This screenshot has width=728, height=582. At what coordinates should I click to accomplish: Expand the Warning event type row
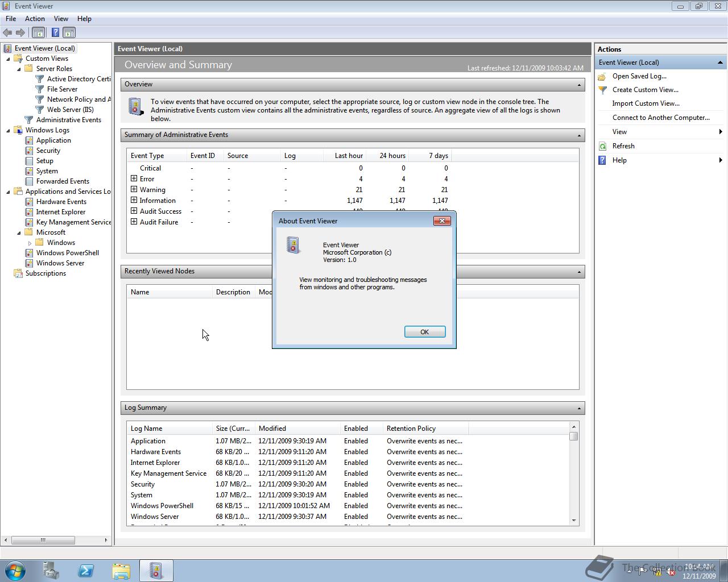[x=134, y=189]
